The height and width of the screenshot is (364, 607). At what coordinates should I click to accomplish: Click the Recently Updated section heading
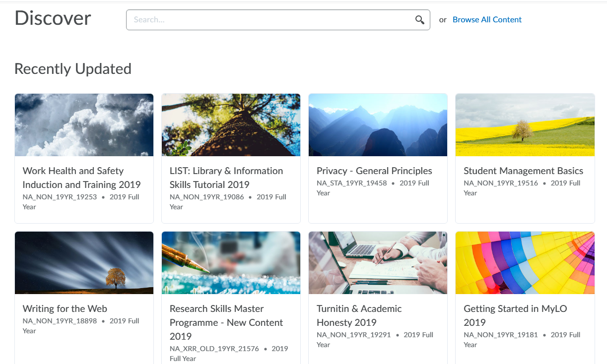(x=73, y=69)
